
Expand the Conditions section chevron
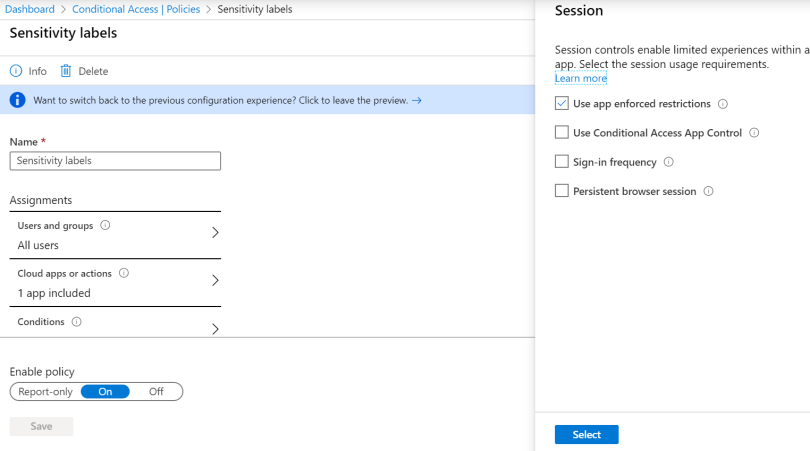(x=215, y=328)
